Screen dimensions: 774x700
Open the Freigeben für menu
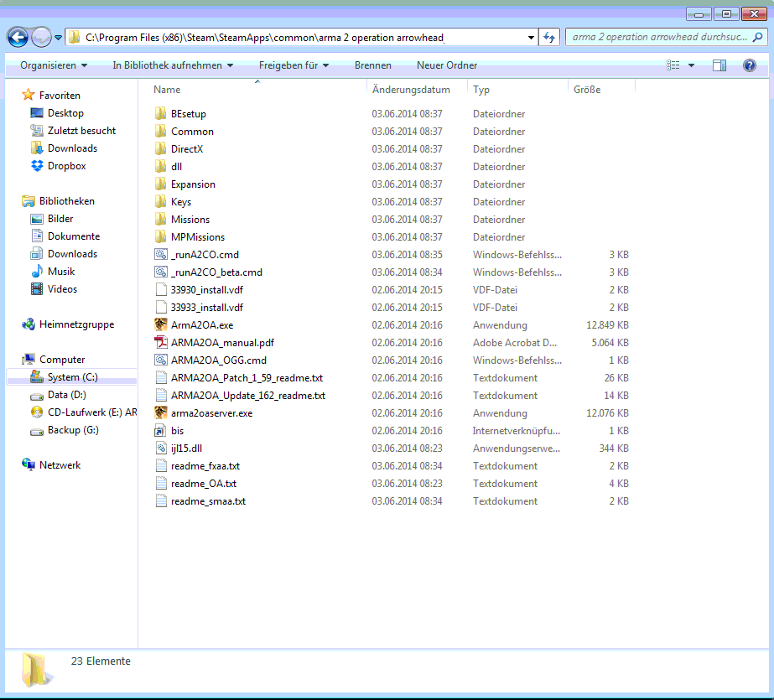click(x=293, y=65)
